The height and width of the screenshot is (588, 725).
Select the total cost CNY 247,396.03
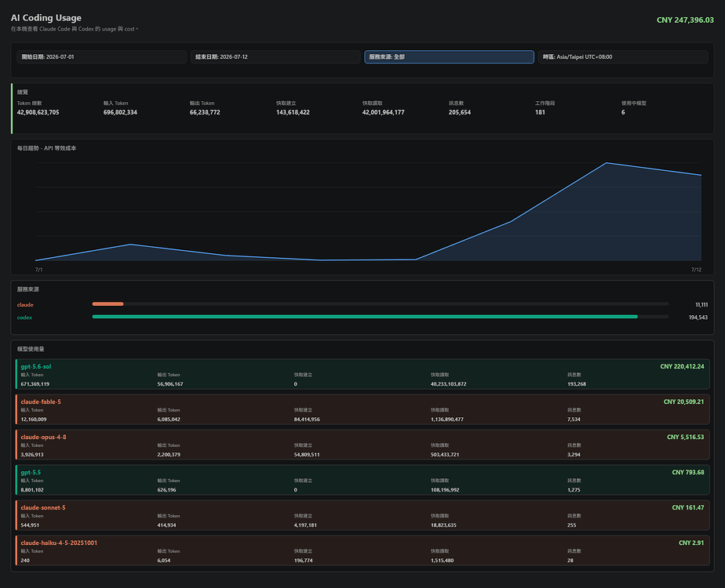[x=685, y=20]
